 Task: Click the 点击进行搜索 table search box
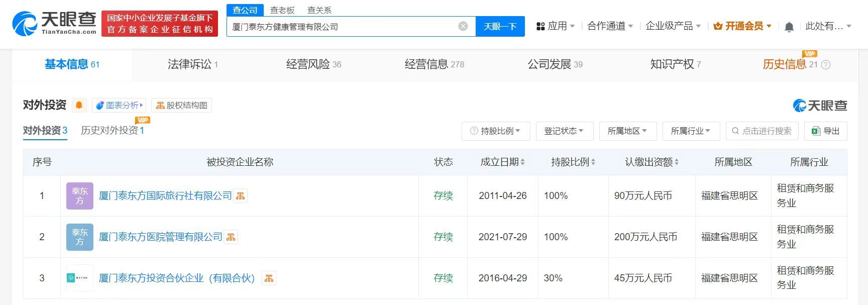point(762,131)
